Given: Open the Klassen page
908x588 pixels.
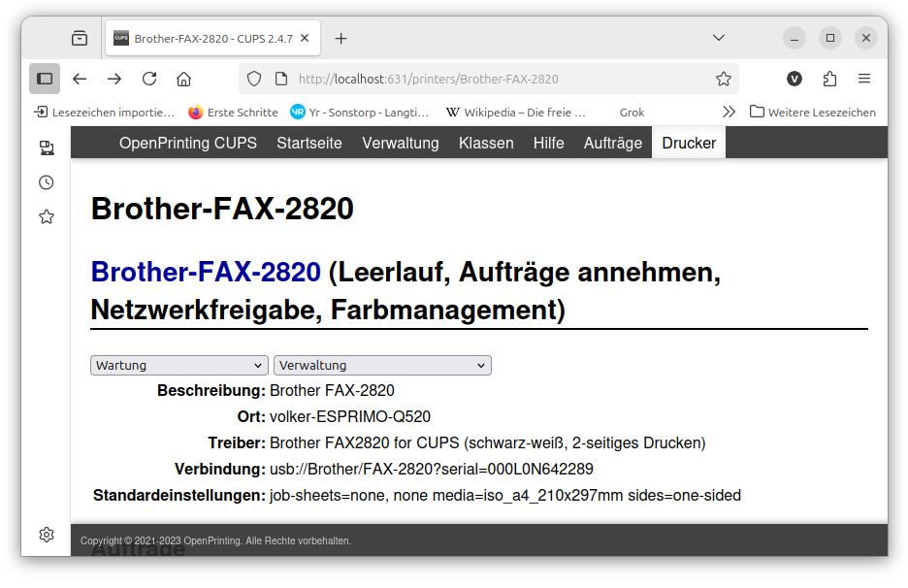Looking at the screenshot, I should pyautogui.click(x=486, y=143).
